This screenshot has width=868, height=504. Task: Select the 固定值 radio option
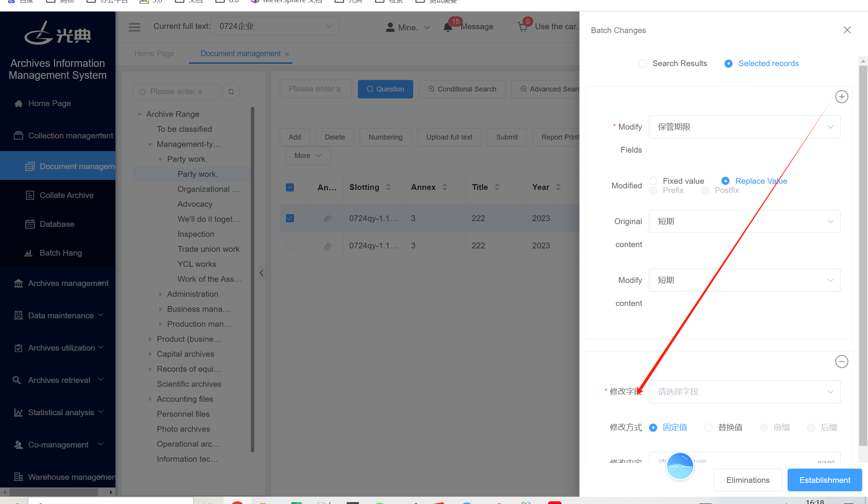tap(653, 427)
